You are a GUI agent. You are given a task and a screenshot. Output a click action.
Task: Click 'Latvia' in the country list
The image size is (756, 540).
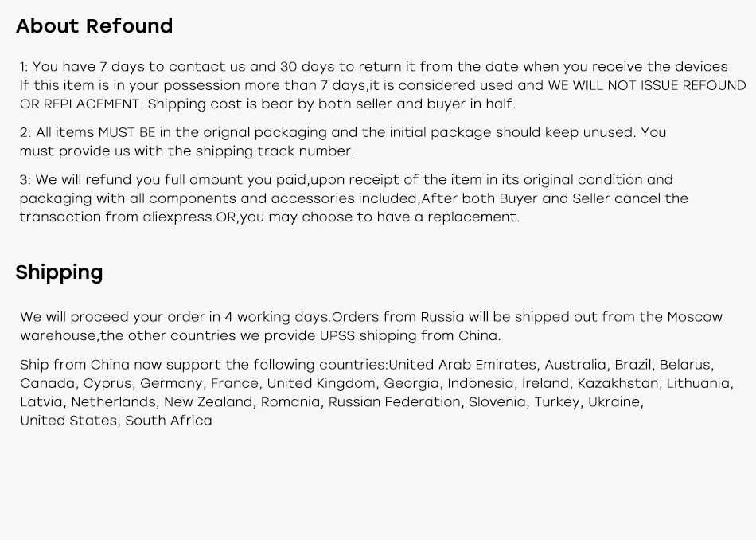tap(41, 402)
